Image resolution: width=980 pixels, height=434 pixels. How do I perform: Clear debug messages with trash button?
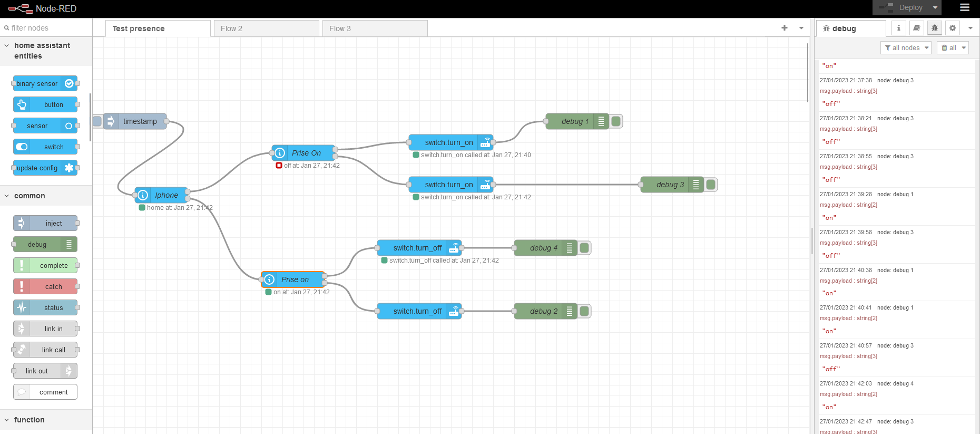[x=948, y=47]
